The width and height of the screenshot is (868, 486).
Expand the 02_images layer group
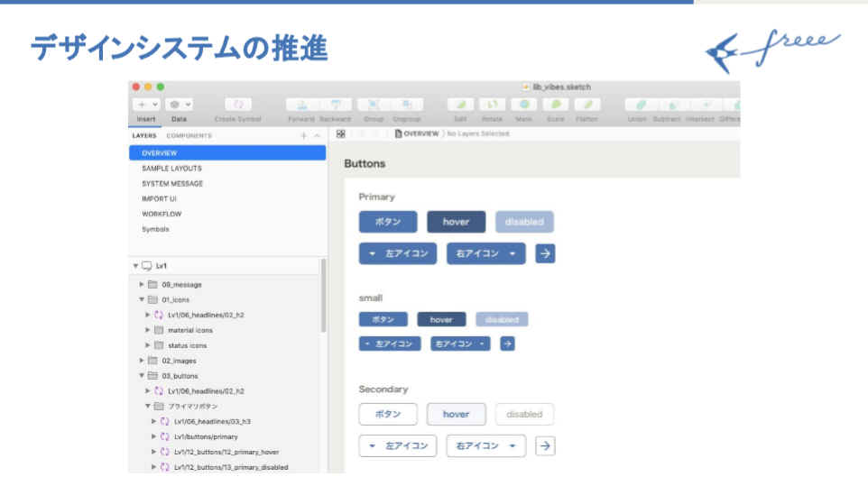coord(142,361)
